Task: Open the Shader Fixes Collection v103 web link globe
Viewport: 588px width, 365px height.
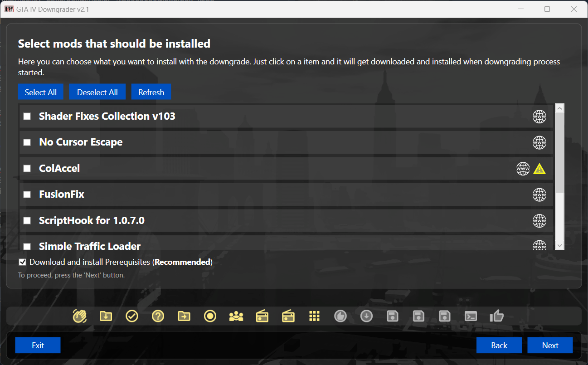Action: point(539,117)
